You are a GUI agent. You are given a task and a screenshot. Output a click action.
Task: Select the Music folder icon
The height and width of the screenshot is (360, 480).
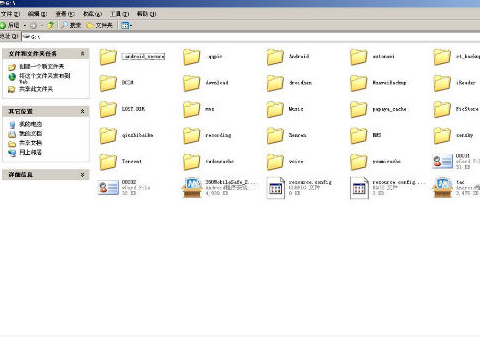click(x=275, y=109)
